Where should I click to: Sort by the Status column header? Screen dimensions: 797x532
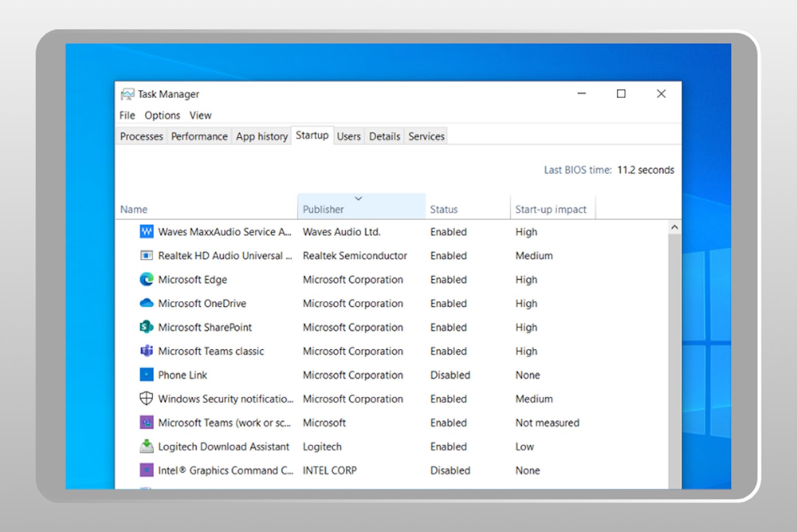coord(468,206)
